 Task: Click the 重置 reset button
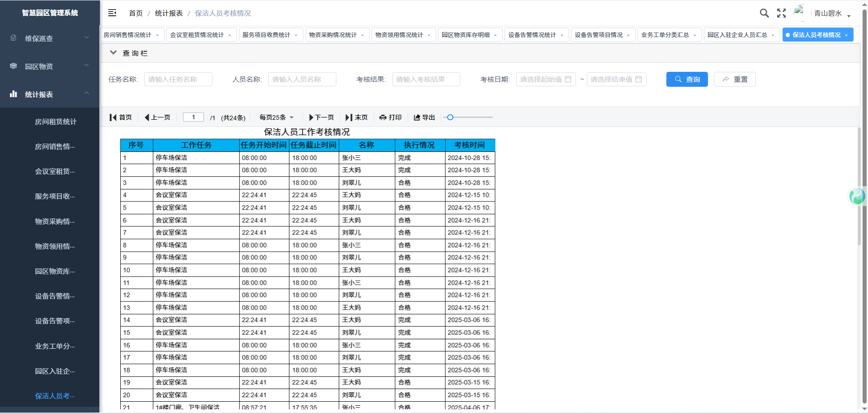pyautogui.click(x=735, y=79)
